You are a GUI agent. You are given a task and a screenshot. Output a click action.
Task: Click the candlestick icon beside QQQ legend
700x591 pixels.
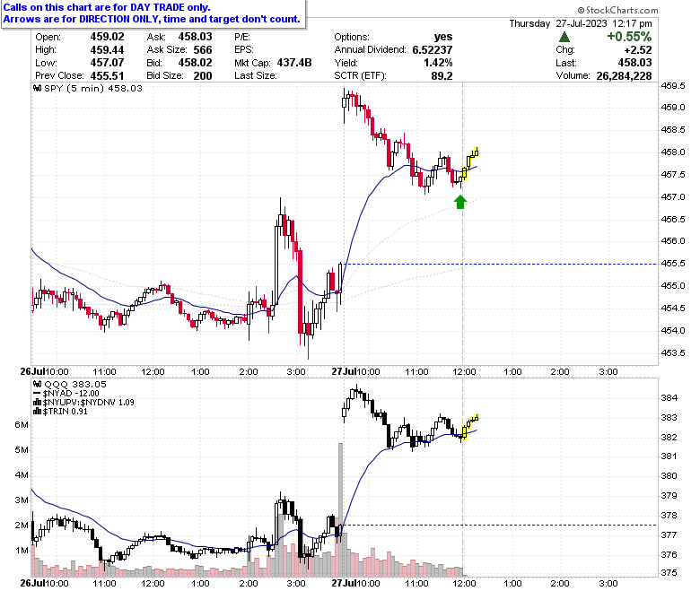click(38, 384)
